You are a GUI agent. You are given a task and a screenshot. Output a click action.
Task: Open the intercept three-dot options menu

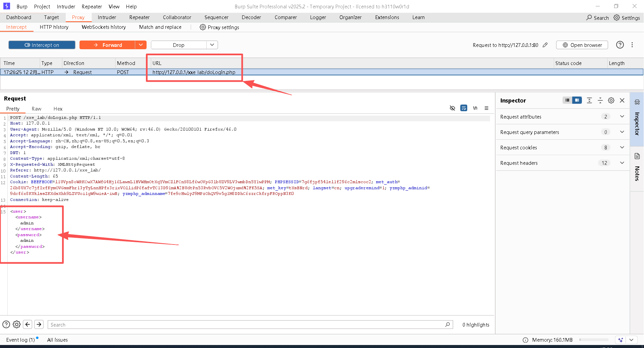[x=632, y=45]
